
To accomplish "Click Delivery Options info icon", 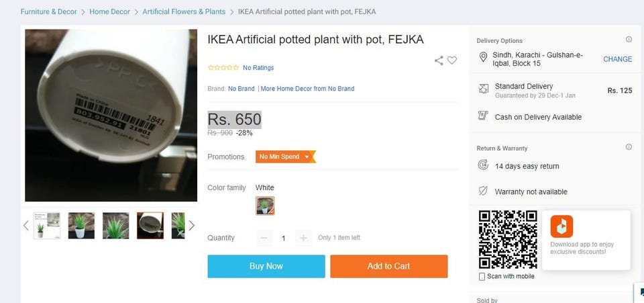I will [x=629, y=40].
